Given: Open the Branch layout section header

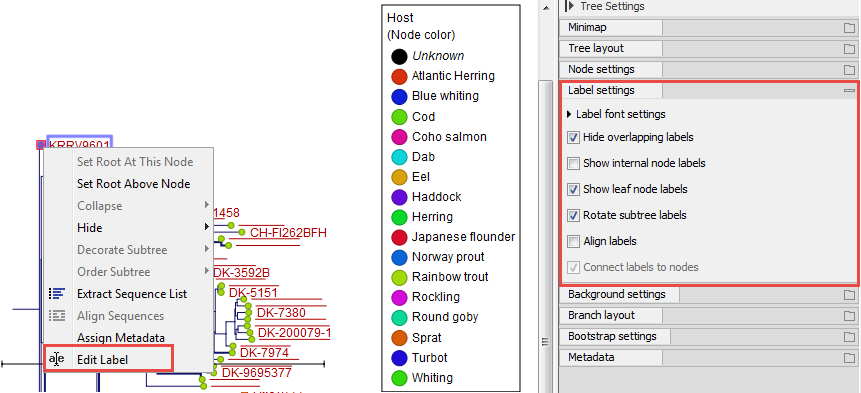Looking at the screenshot, I should 611,316.
